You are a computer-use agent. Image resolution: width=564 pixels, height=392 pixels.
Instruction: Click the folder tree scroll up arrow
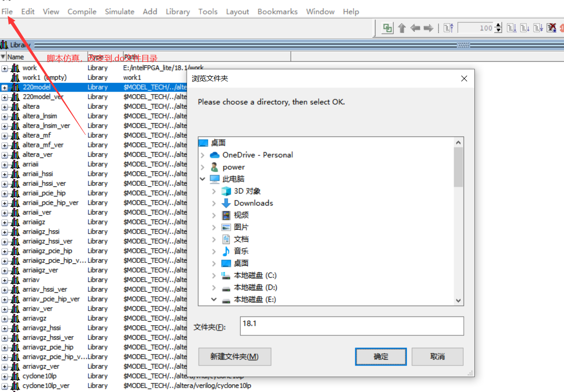(x=458, y=142)
